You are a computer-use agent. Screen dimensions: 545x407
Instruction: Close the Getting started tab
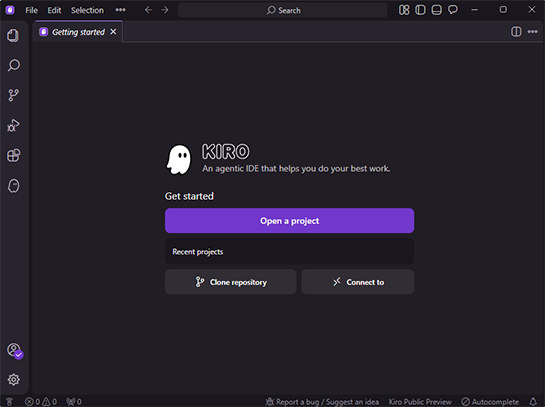(x=113, y=32)
